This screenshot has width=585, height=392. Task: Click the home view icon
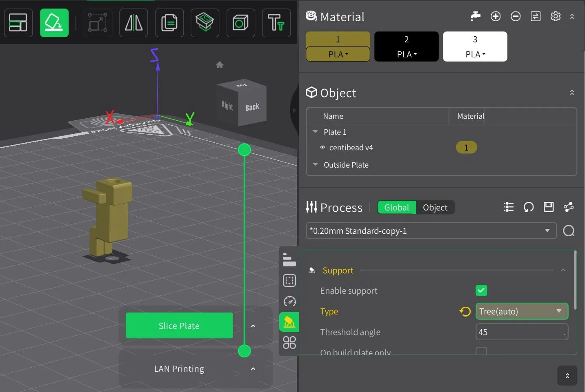pyautogui.click(x=220, y=65)
